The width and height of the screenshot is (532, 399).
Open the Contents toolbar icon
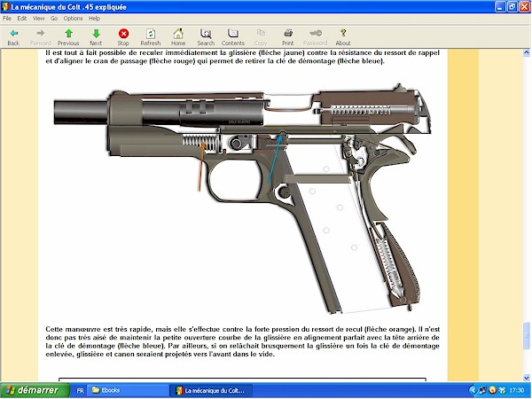pos(232,34)
